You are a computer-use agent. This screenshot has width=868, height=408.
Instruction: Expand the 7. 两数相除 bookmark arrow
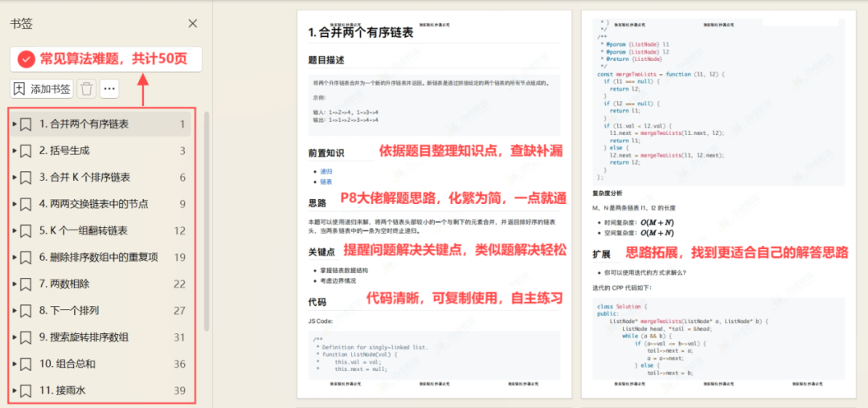14,284
